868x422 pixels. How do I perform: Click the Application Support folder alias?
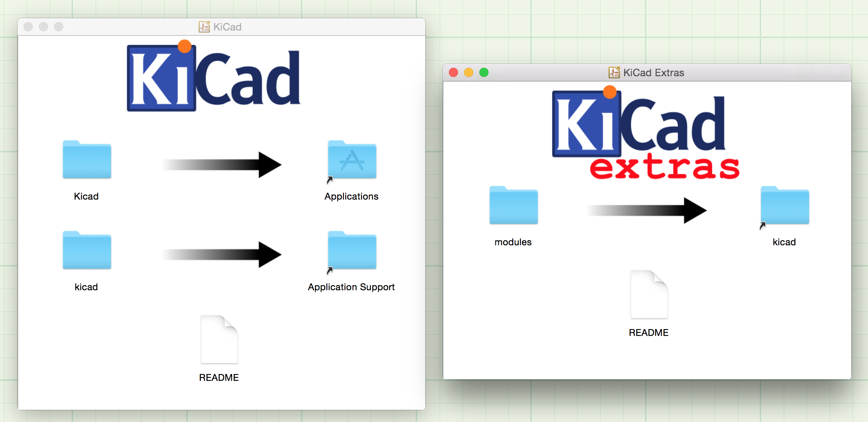click(x=352, y=251)
